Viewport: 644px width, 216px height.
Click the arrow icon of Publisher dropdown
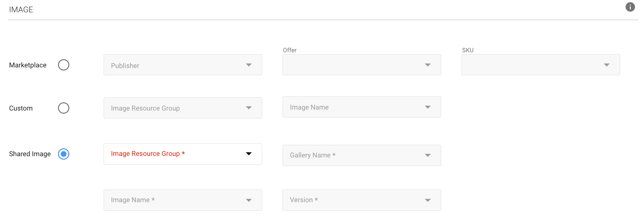point(249,65)
